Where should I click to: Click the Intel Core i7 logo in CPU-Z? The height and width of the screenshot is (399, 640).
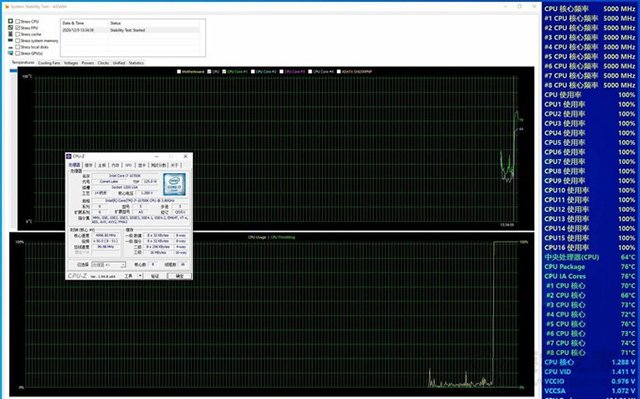[174, 184]
